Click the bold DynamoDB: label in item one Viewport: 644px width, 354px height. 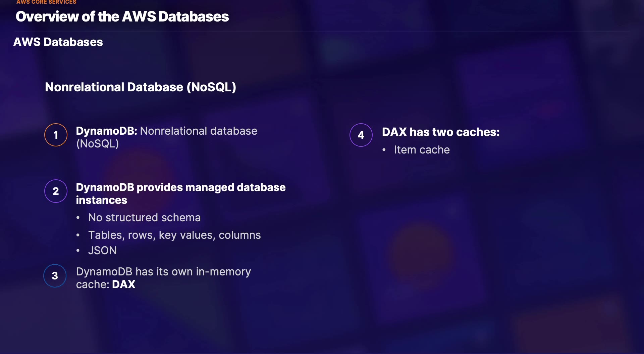107,131
